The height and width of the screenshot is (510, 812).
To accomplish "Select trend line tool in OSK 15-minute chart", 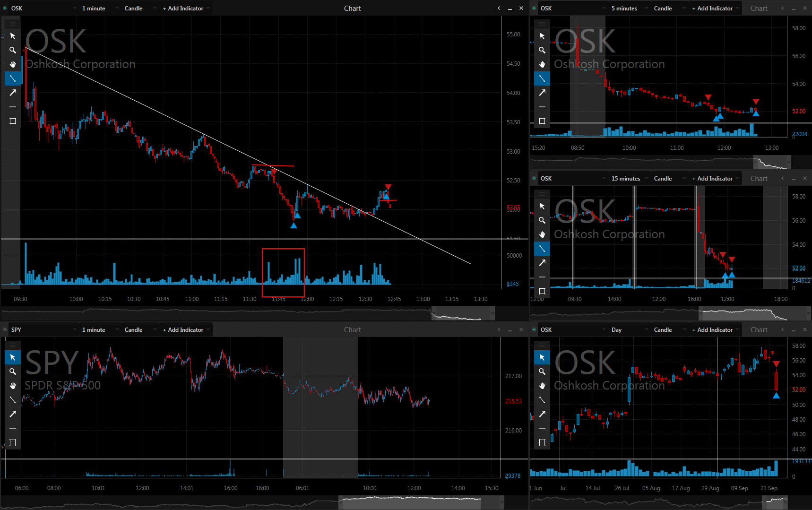I will [x=542, y=249].
